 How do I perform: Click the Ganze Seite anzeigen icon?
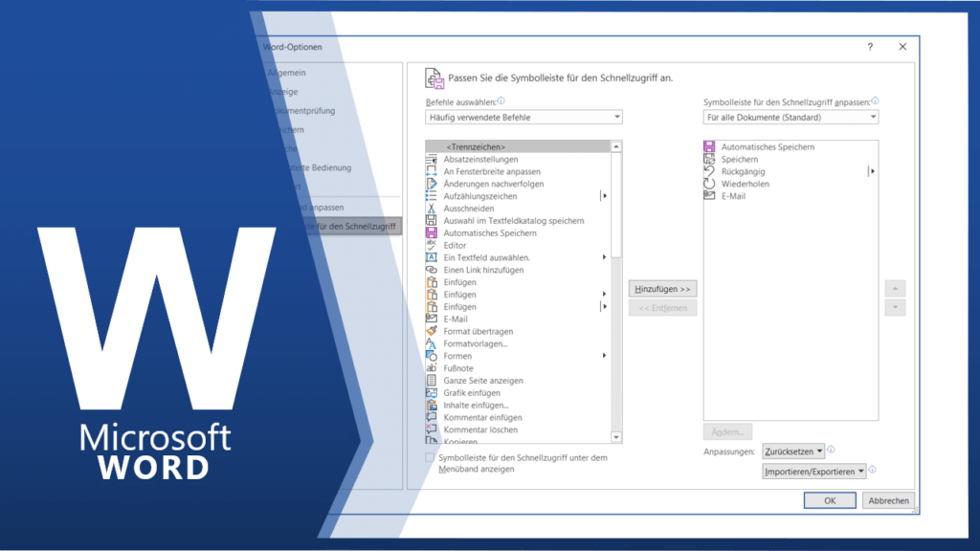pyautogui.click(x=432, y=381)
